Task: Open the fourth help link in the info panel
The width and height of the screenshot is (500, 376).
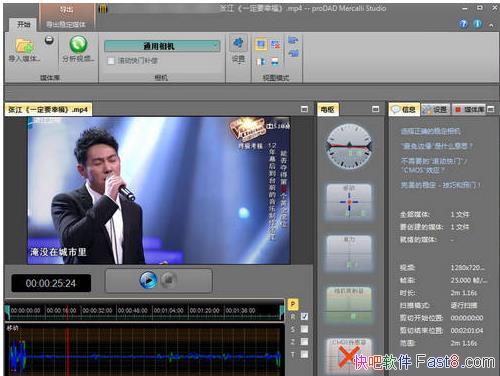Action: tap(441, 185)
